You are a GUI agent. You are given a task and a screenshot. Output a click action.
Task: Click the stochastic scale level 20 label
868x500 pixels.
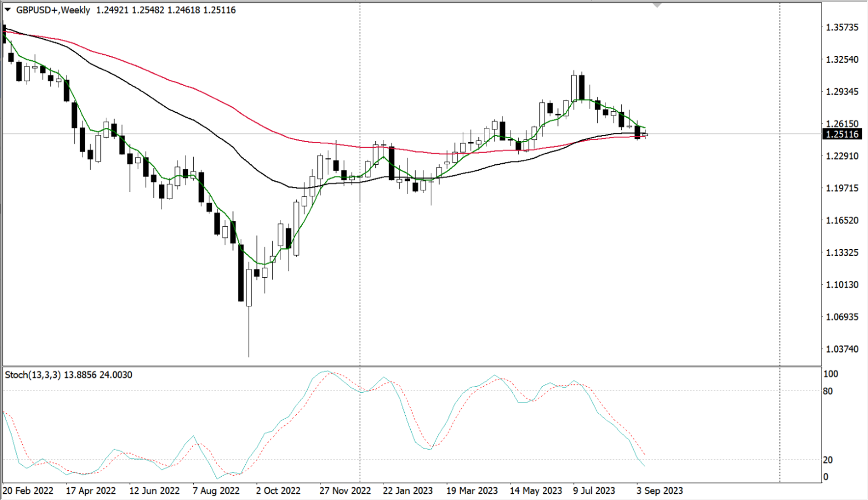(x=828, y=460)
